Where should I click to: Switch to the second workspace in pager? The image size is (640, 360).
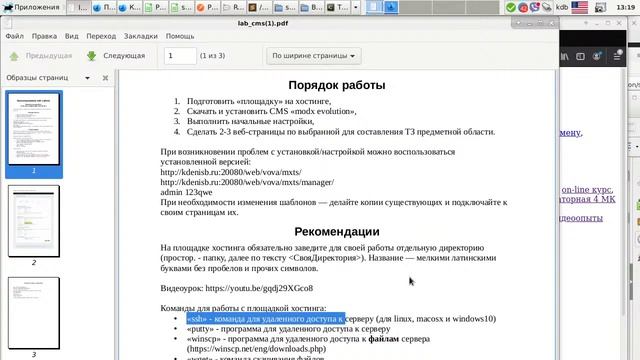pyautogui.click(x=391, y=7)
